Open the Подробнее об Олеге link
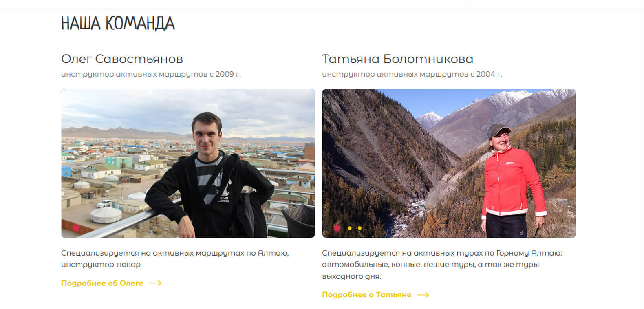 pos(102,283)
